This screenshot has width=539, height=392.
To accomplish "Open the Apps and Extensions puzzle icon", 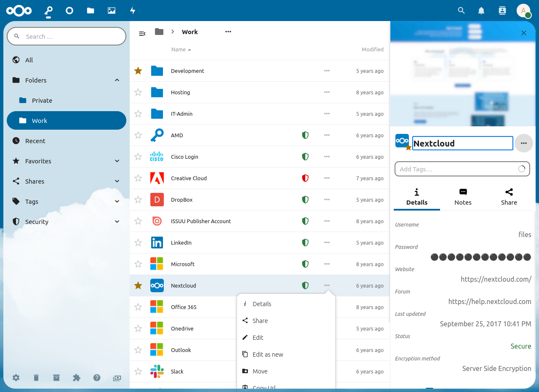I will point(77,378).
